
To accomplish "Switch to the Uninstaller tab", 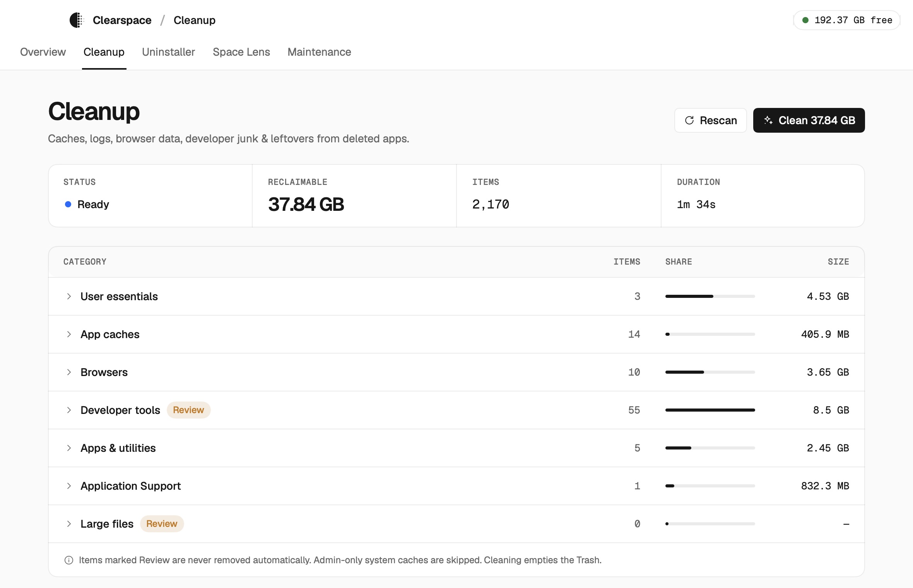I will pyautogui.click(x=168, y=52).
